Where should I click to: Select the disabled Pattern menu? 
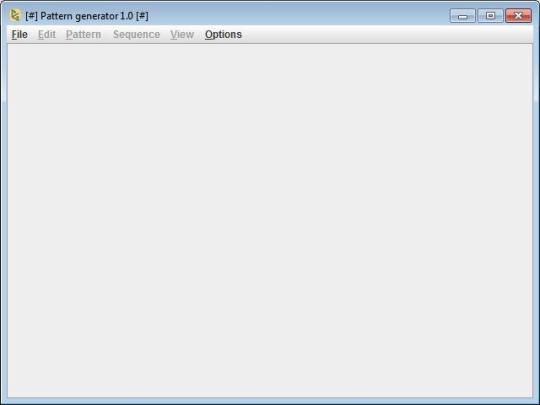point(83,34)
